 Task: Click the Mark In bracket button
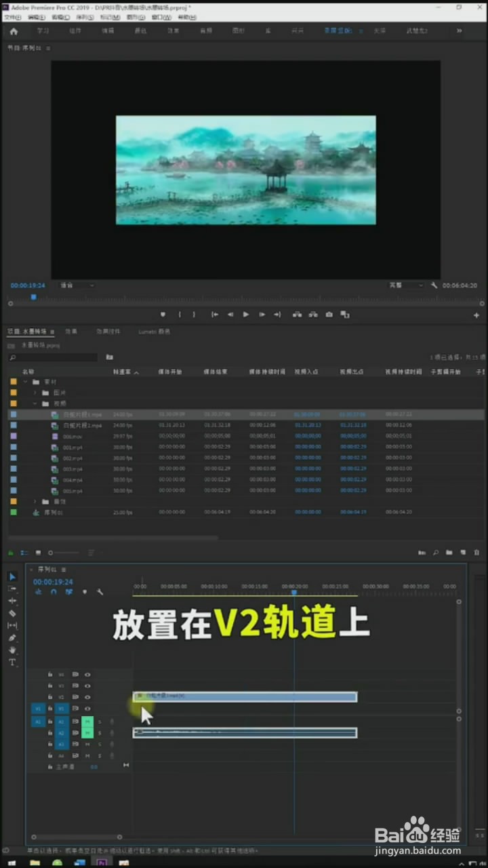(x=180, y=315)
